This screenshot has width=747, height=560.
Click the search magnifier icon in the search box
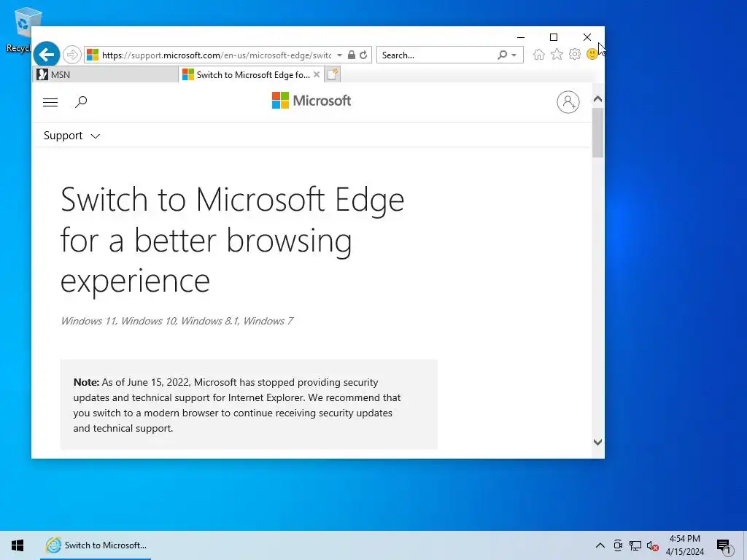[x=502, y=55]
